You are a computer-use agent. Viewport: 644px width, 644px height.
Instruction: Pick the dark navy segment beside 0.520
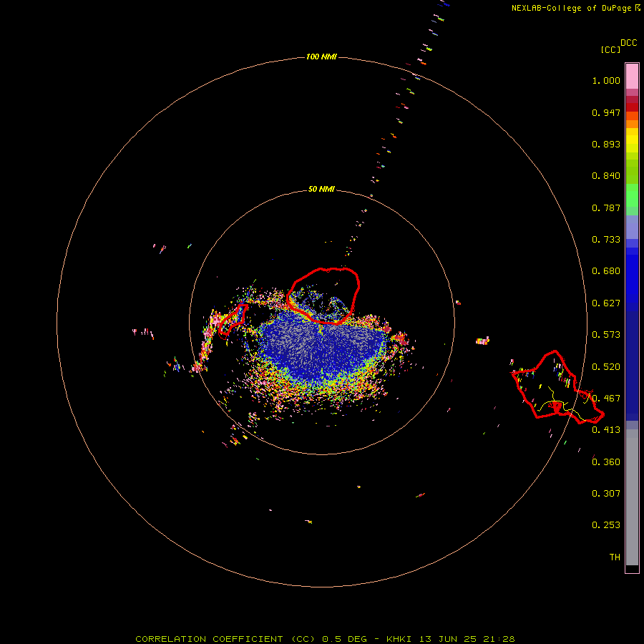(x=632, y=361)
